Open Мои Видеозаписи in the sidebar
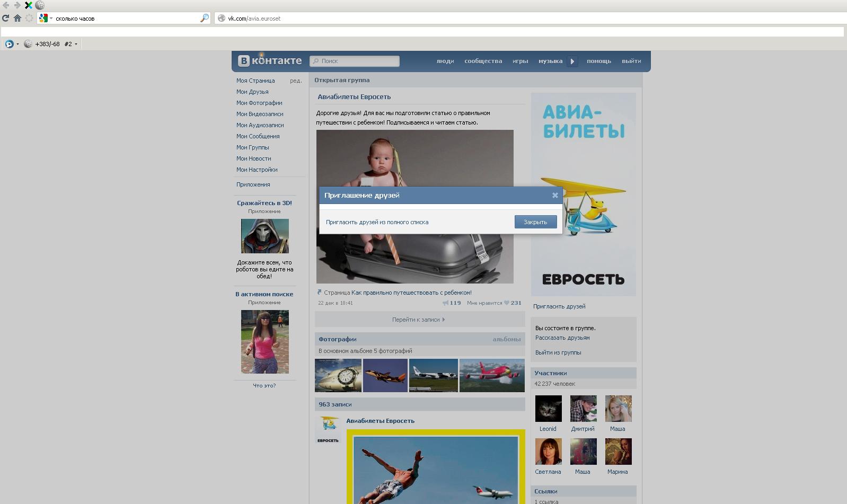 click(260, 114)
